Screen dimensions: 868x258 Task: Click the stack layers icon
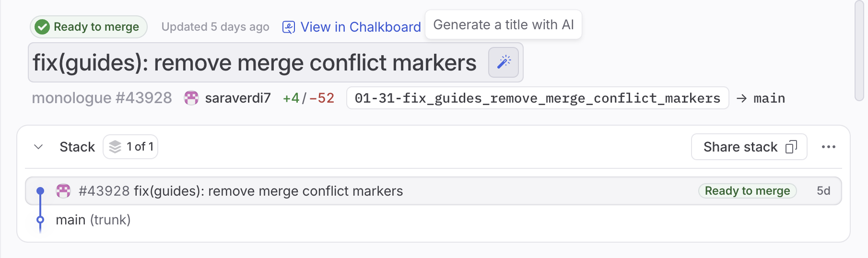click(115, 147)
